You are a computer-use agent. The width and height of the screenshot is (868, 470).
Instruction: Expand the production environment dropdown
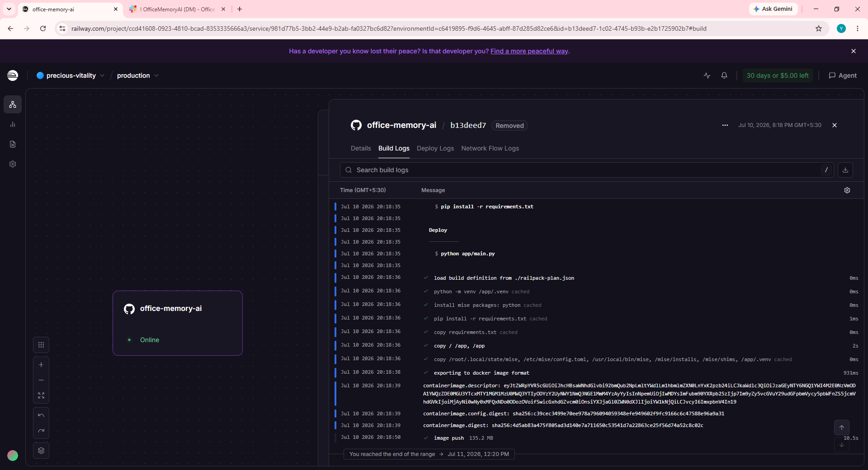(x=138, y=75)
